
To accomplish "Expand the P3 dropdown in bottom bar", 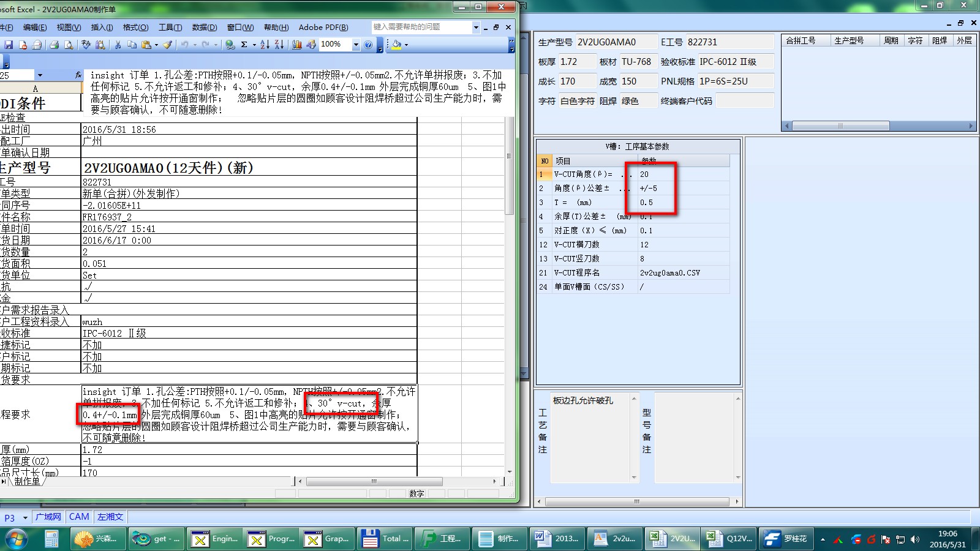I will click(x=25, y=518).
